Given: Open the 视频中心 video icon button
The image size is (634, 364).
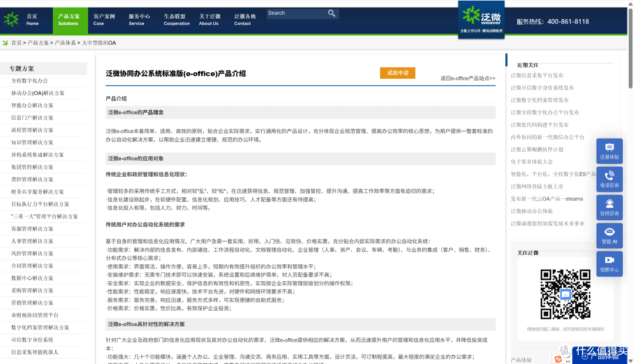Looking at the screenshot, I should pos(609,264).
